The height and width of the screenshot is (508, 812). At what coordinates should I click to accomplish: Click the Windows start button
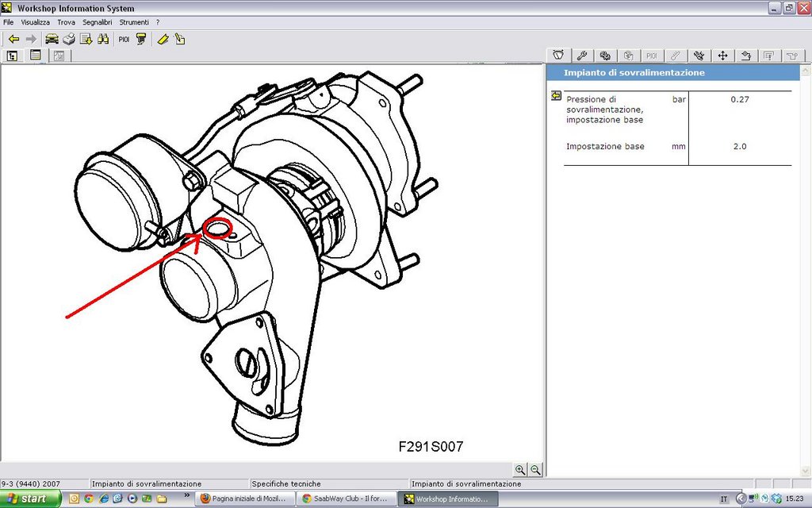pos(29,498)
